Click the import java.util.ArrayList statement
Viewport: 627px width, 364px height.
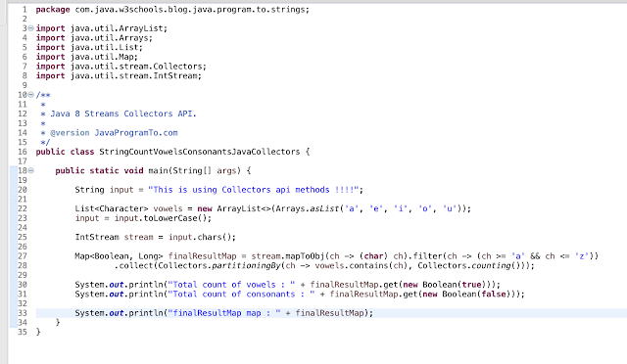click(x=102, y=28)
